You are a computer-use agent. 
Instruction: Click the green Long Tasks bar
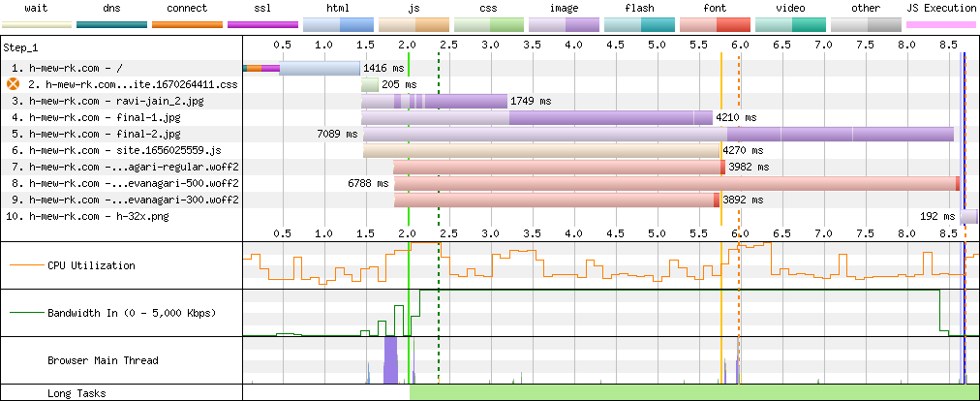point(694,393)
